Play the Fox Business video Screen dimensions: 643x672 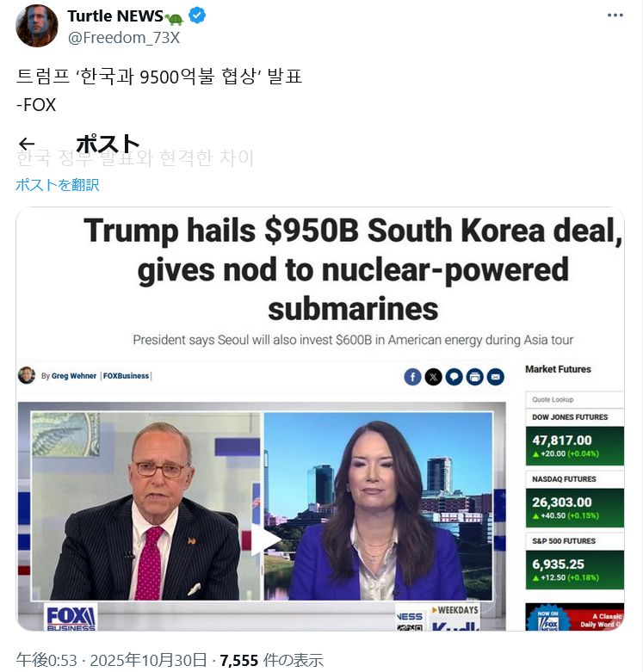pyautogui.click(x=262, y=539)
